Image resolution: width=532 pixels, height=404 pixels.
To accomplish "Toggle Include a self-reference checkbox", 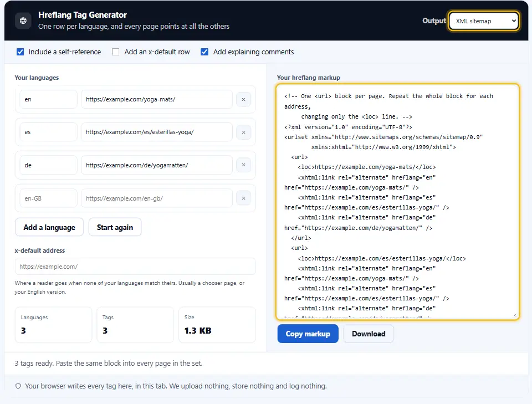I will tap(21, 52).
